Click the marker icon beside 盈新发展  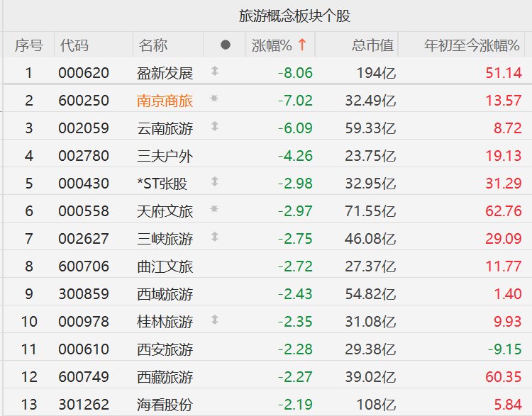215,72
